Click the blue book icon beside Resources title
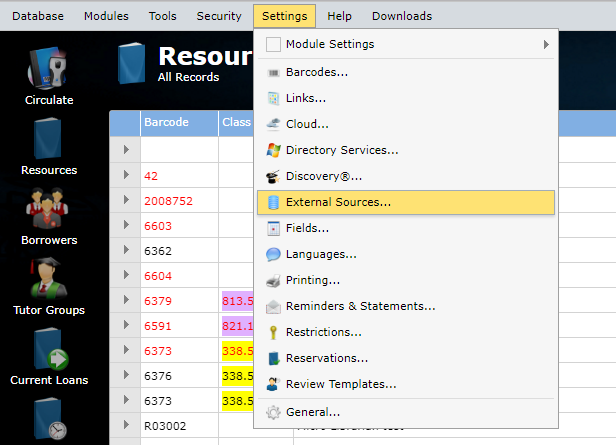Image resolution: width=616 pixels, height=445 pixels. pos(132,63)
